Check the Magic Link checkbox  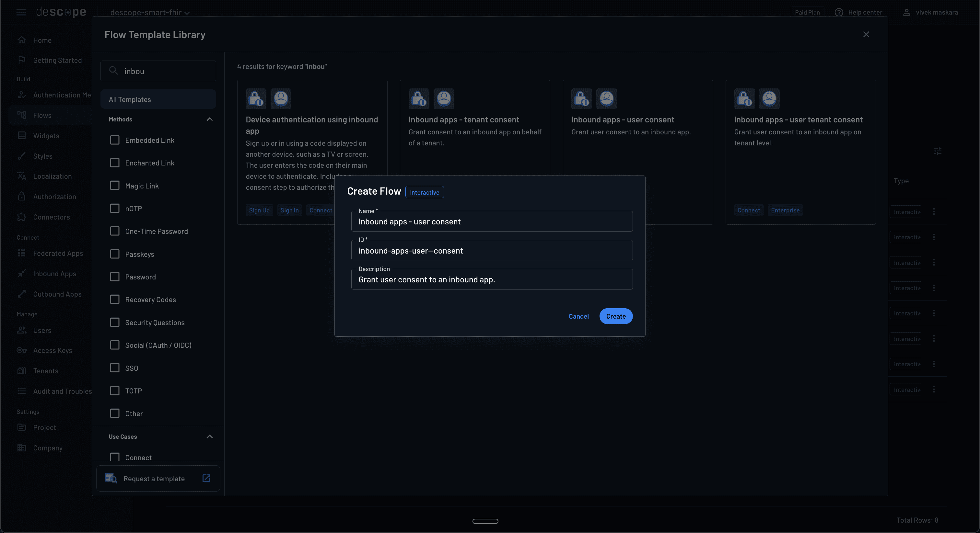point(115,186)
